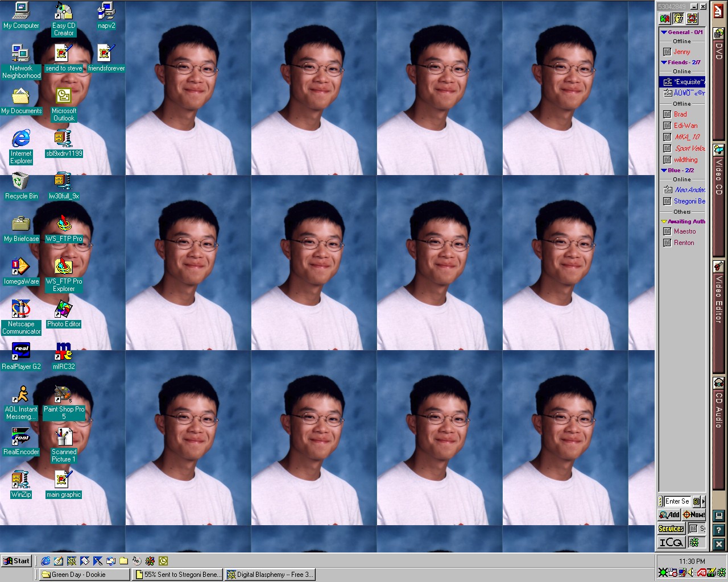The image size is (728, 582).
Task: Open the My Computer desktop icon
Action: 21,16
